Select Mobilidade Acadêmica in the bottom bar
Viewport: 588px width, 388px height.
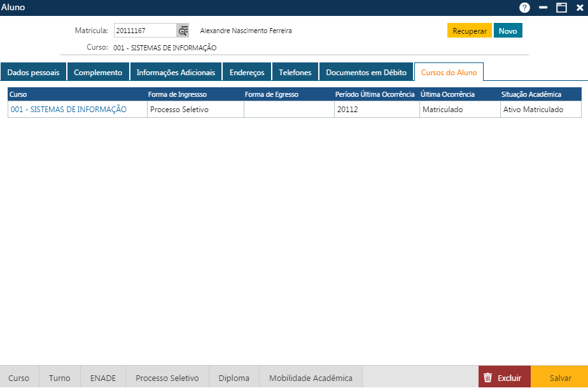tap(311, 378)
